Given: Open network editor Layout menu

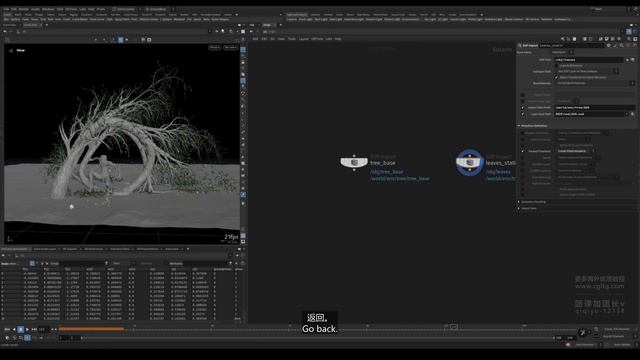Looking at the screenshot, I should pyautogui.click(x=304, y=39).
